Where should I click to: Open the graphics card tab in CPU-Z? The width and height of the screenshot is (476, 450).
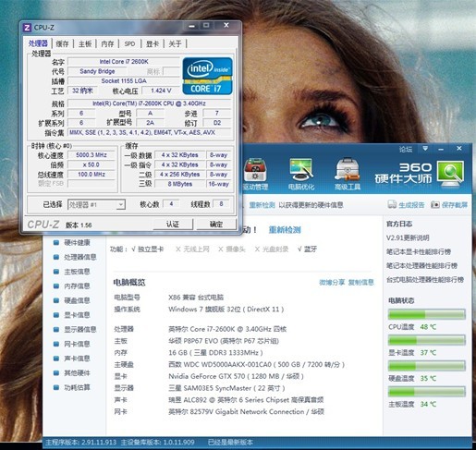click(x=153, y=43)
